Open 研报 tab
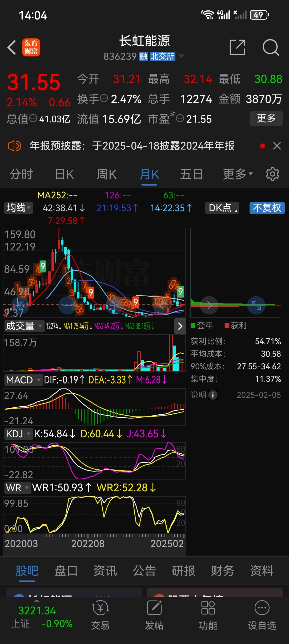This screenshot has width=289, height=644. click(x=183, y=571)
